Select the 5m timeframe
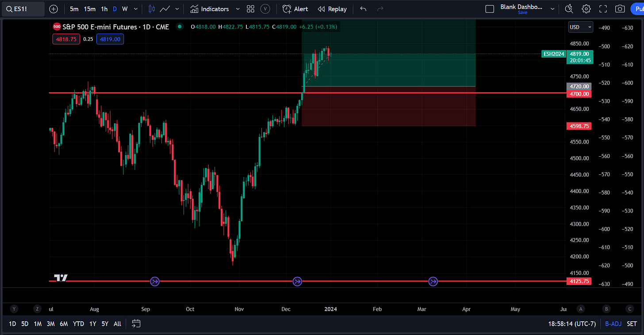The width and height of the screenshot is (644, 335). point(74,9)
